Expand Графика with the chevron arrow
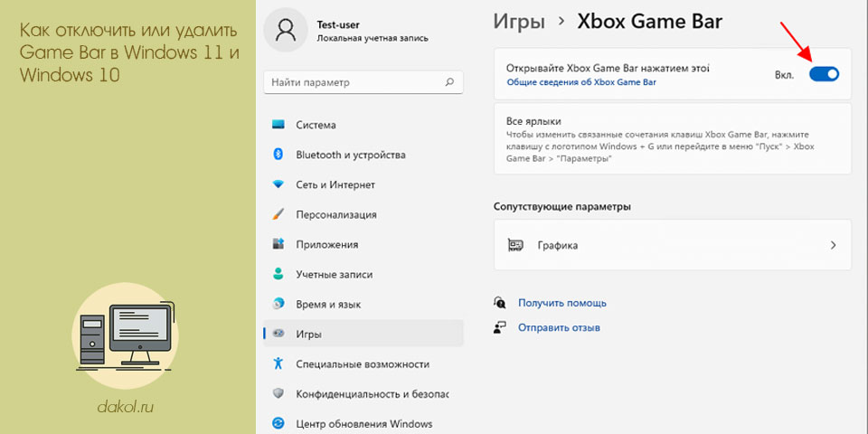 (833, 245)
